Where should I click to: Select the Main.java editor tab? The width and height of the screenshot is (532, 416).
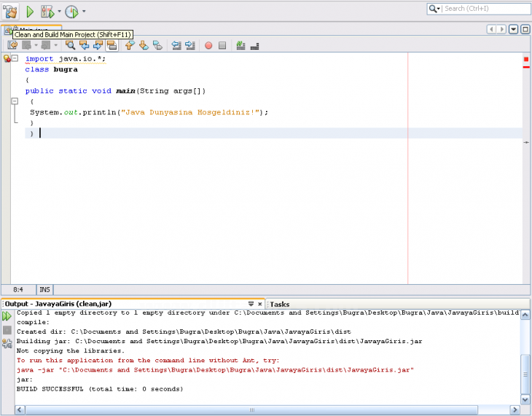pos(31,29)
